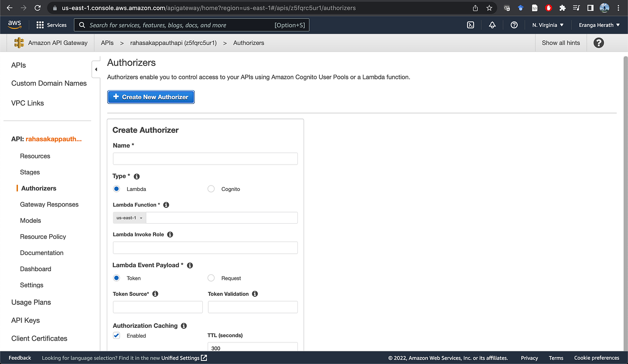Select the Lambda authorizer type radio

tap(117, 189)
